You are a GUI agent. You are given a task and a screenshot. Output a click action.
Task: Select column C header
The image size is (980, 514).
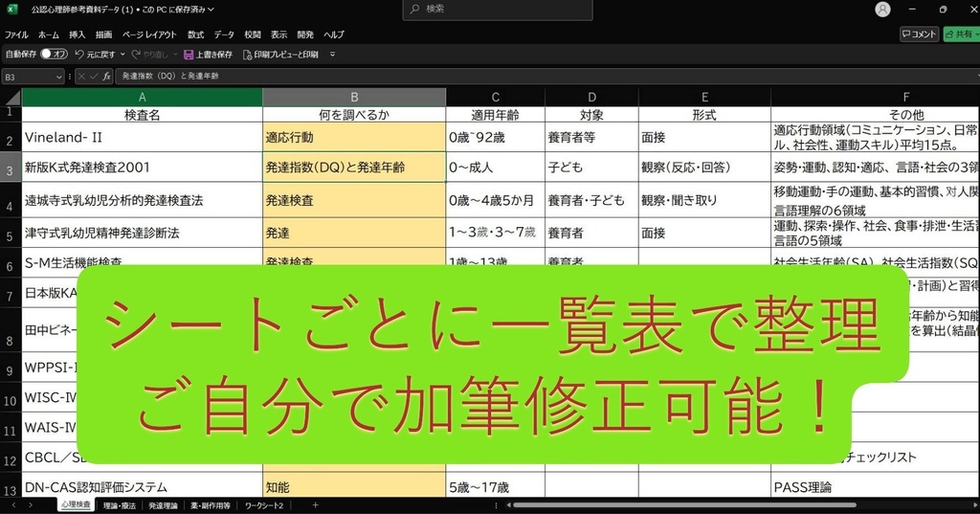click(495, 97)
